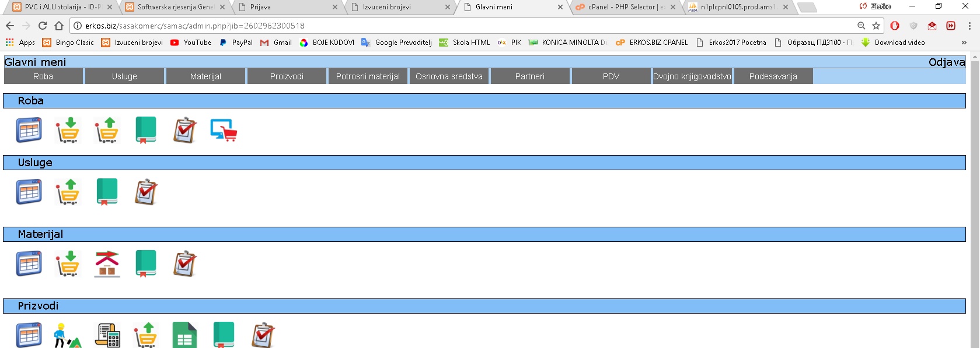Click the clipboard checkmark icon under Roba
This screenshot has width=980, height=348.
(184, 130)
